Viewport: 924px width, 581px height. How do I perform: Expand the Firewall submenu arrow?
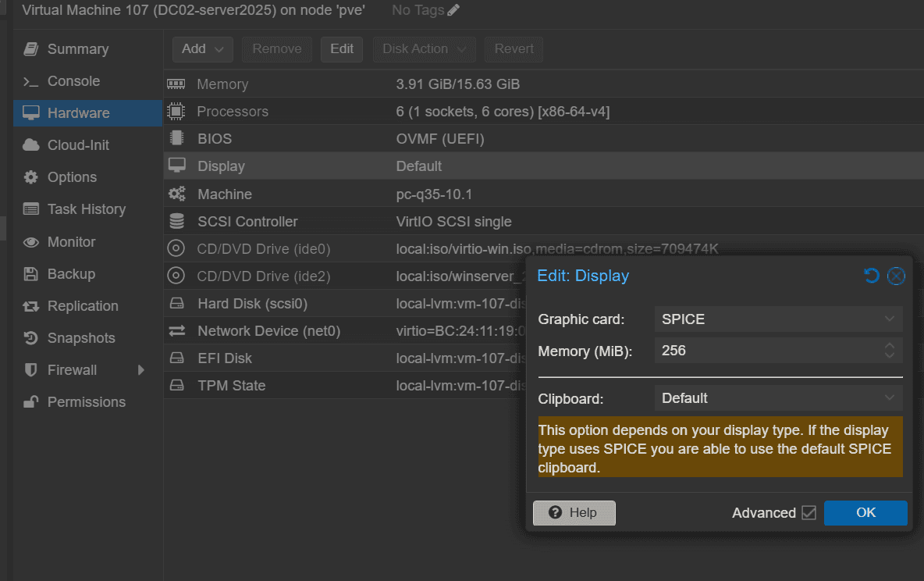140,370
